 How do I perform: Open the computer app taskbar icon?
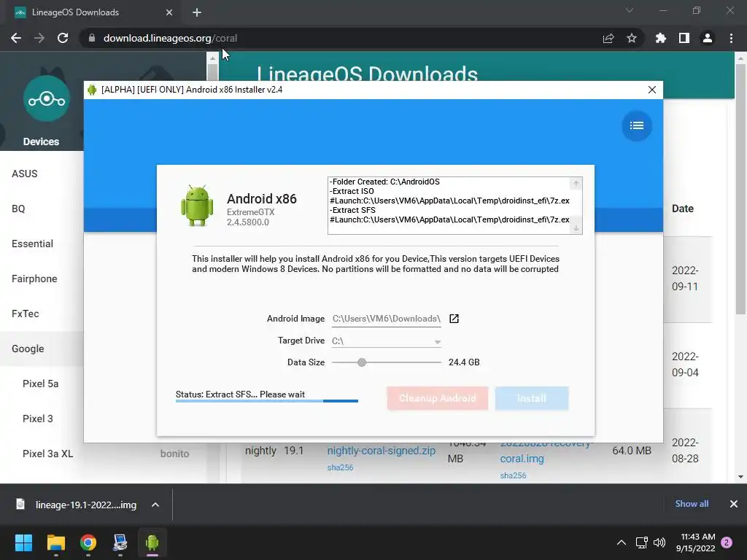click(120, 542)
